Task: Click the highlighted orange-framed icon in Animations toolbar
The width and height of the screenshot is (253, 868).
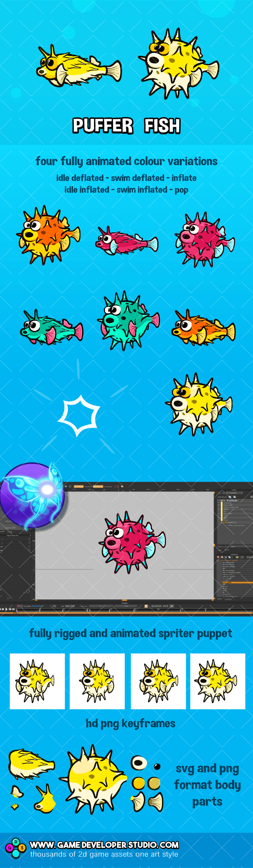Action: [x=237, y=557]
